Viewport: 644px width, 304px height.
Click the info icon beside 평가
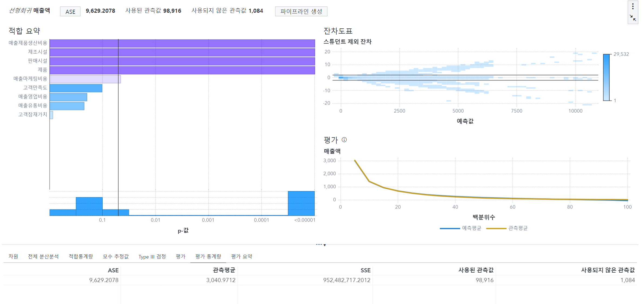(344, 140)
